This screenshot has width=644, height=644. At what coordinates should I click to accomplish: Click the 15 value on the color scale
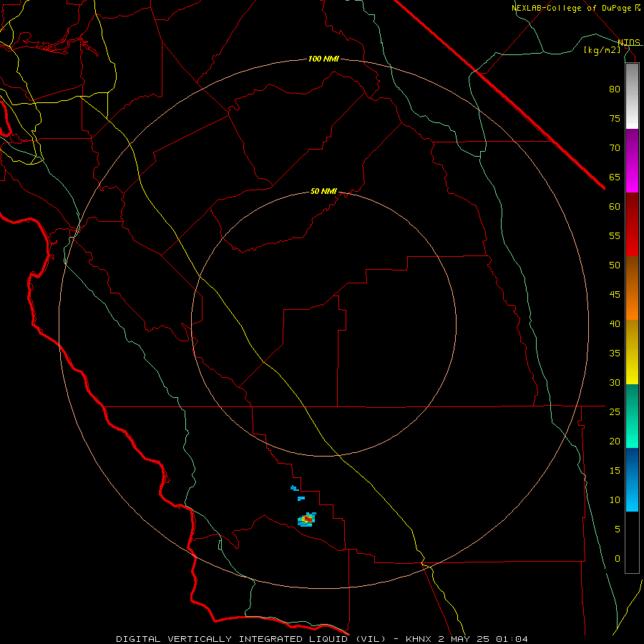tap(615, 471)
